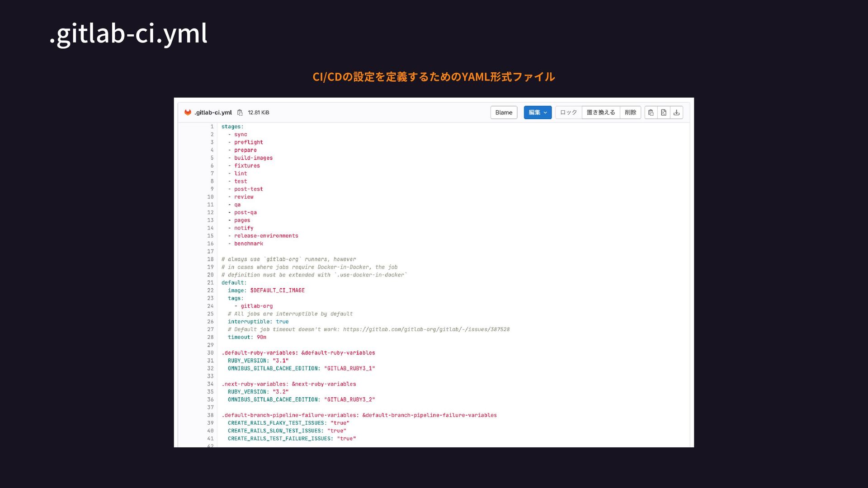868x488 pixels.
Task: Click 'timeout: 90m' code line
Action: 247,337
